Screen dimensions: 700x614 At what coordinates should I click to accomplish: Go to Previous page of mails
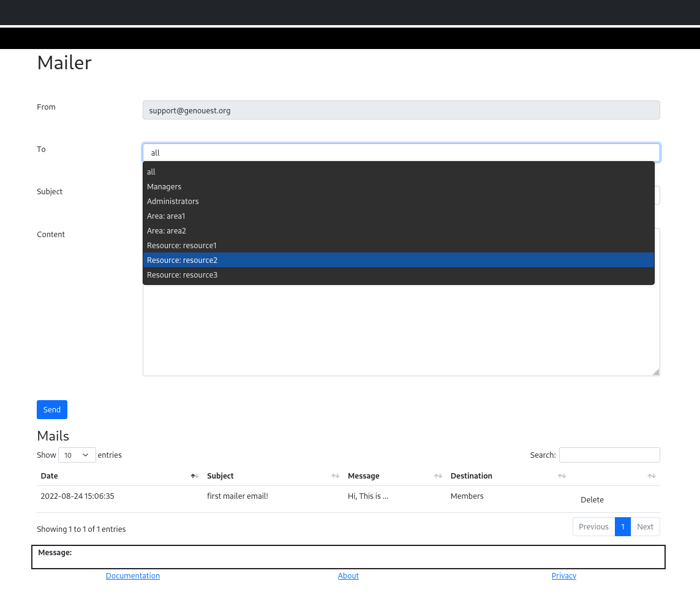593,527
